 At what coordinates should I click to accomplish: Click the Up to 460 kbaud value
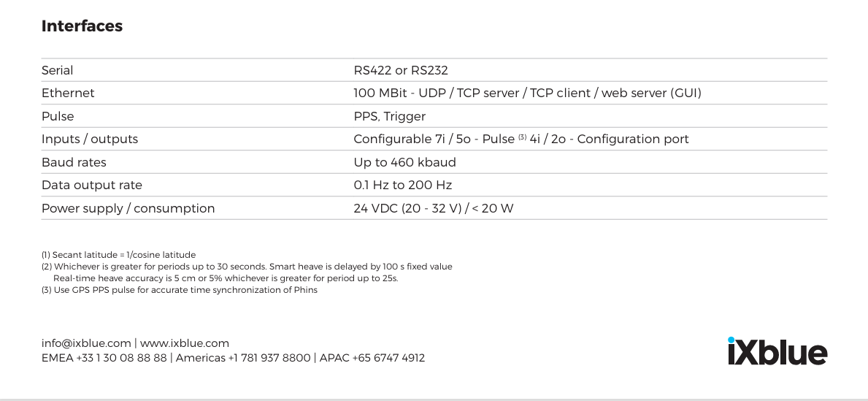[404, 162]
